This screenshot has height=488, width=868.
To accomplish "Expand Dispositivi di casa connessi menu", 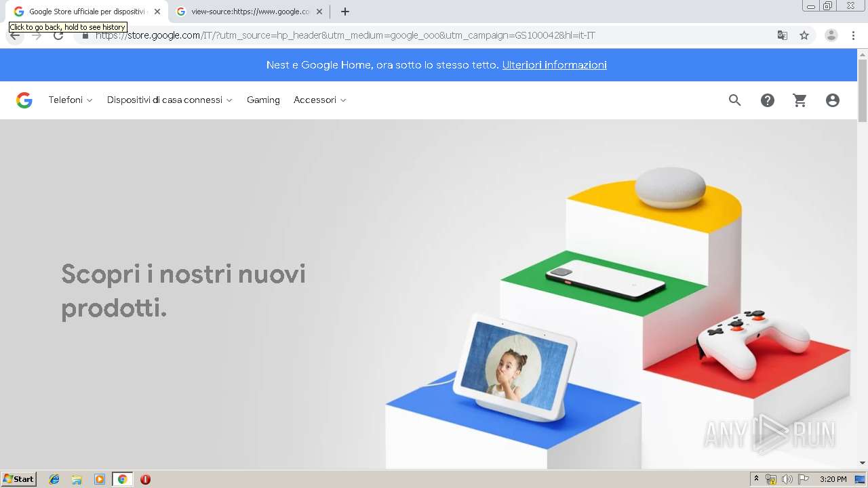I will tap(170, 100).
